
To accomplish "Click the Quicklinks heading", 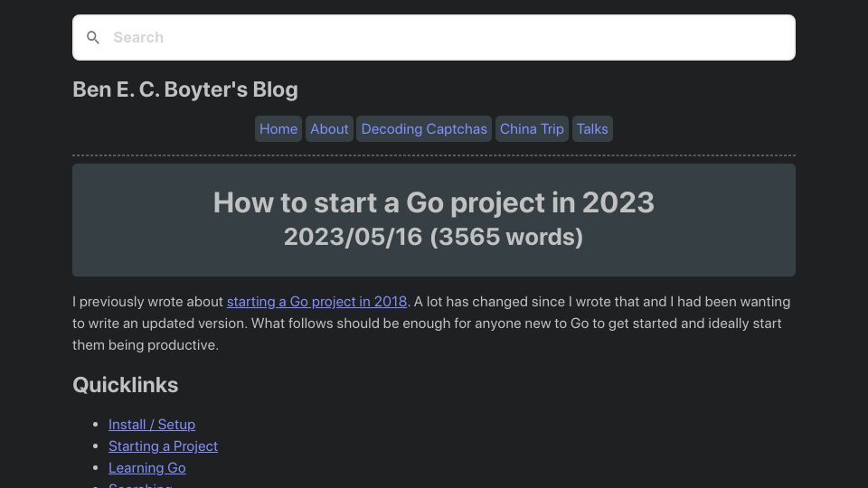I will click(x=126, y=385).
